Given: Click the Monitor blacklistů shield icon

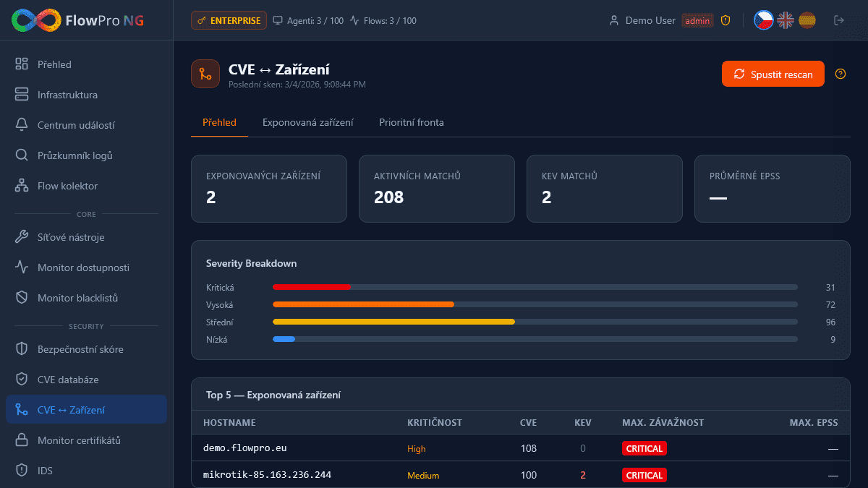Looking at the screenshot, I should coord(22,297).
